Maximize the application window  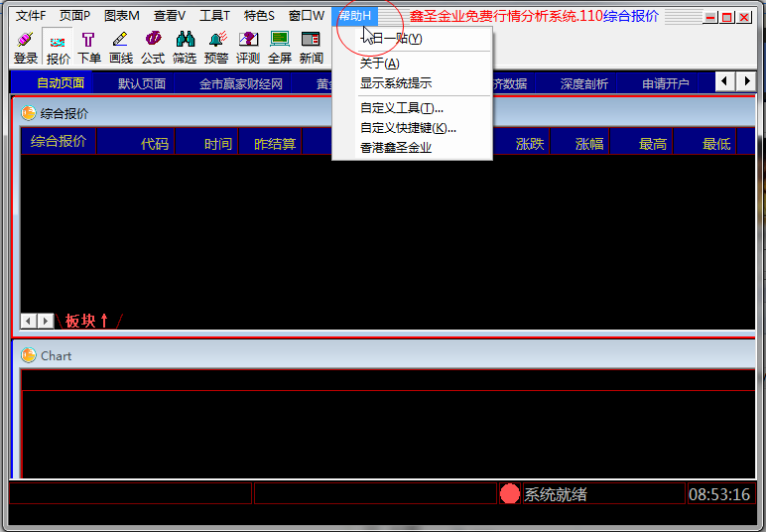[727, 18]
